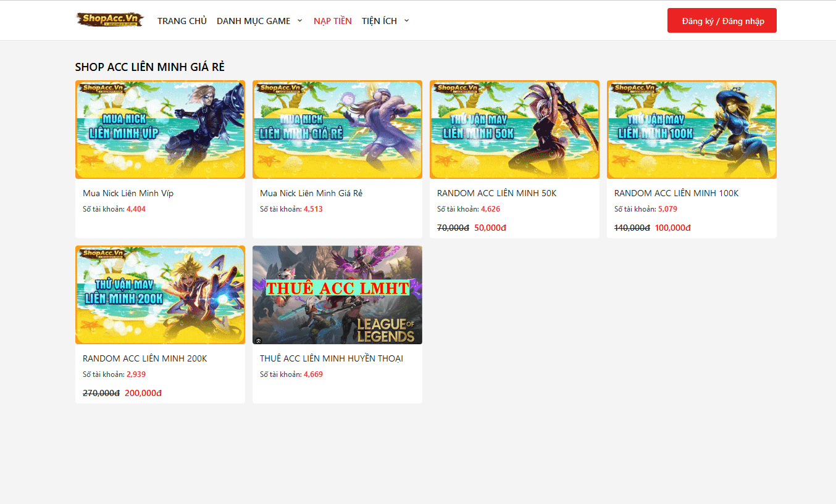Click the account count 5,079

[667, 209]
